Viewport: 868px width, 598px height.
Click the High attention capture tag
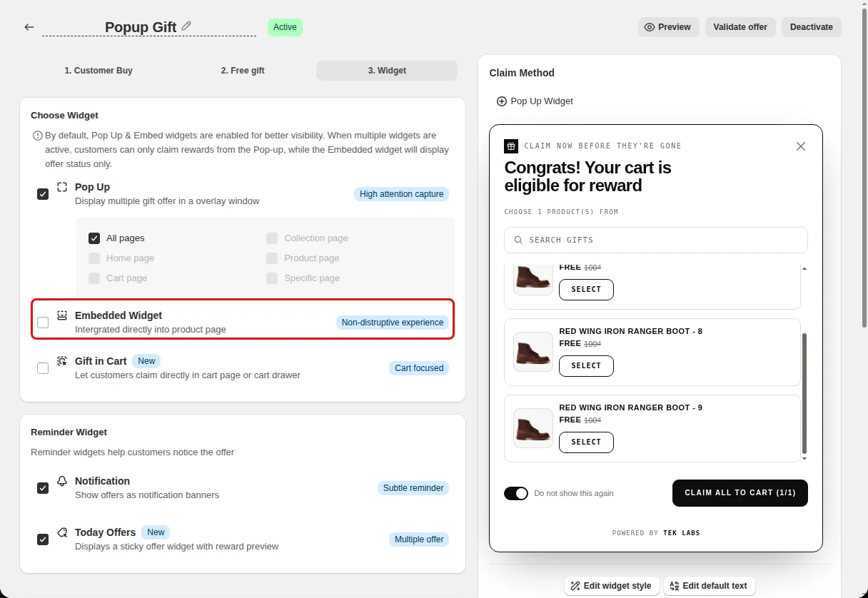tap(401, 194)
